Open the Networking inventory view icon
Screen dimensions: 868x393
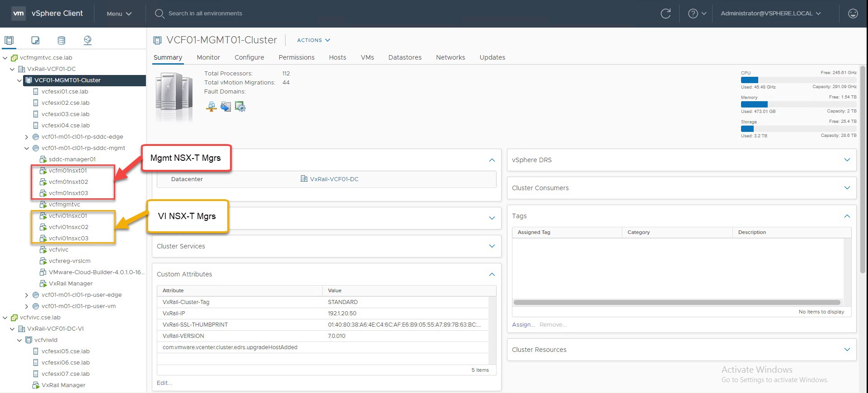tap(88, 40)
